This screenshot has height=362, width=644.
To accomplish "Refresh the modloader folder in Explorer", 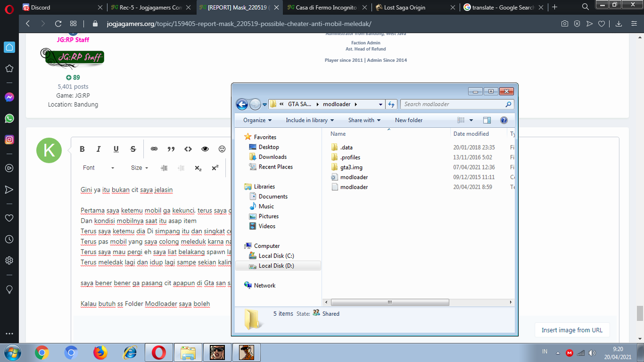I will click(x=391, y=104).
